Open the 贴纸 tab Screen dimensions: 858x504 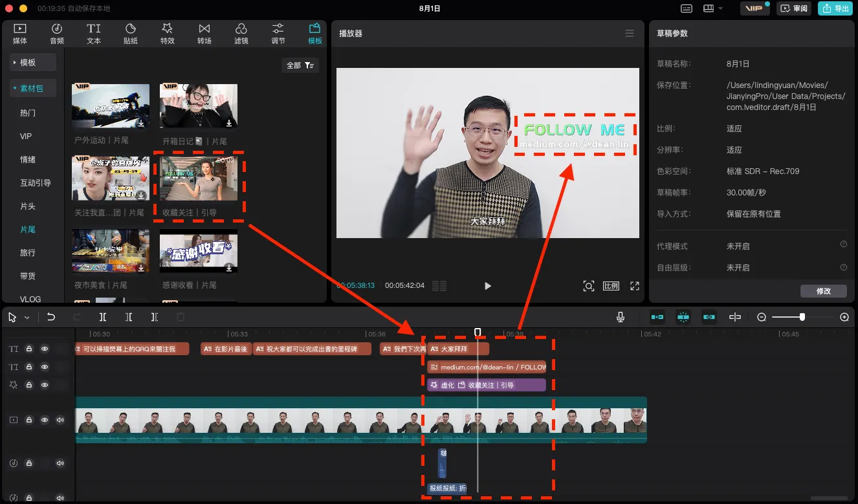pos(131,34)
